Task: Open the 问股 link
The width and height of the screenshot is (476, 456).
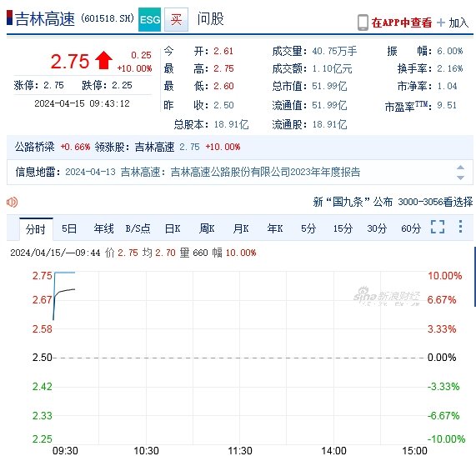Action: [210, 19]
